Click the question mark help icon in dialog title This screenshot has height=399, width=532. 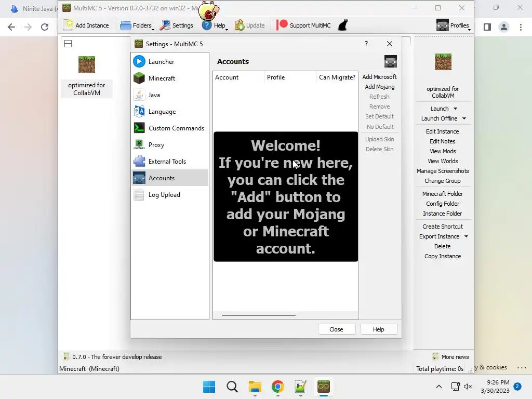click(366, 44)
